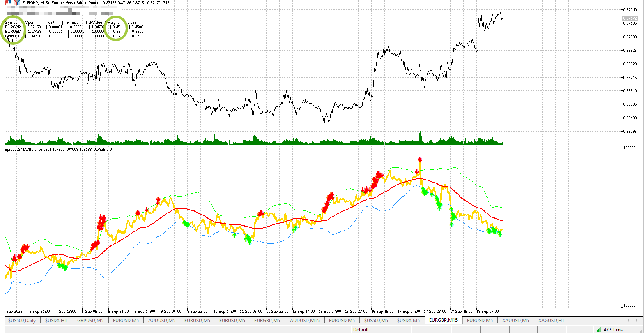644x333 pixels.
Task: Open Depth of Market icon beside chart title
Action: pyautogui.click(x=8, y=3)
